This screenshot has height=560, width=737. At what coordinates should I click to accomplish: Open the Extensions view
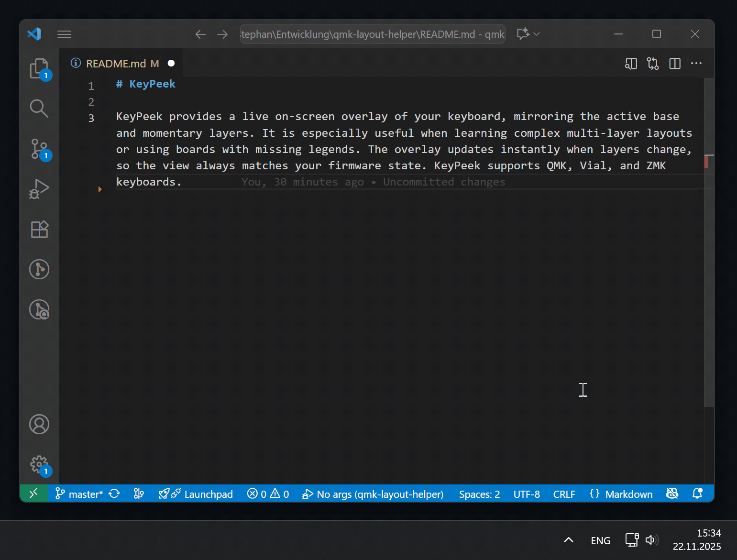[x=39, y=229]
